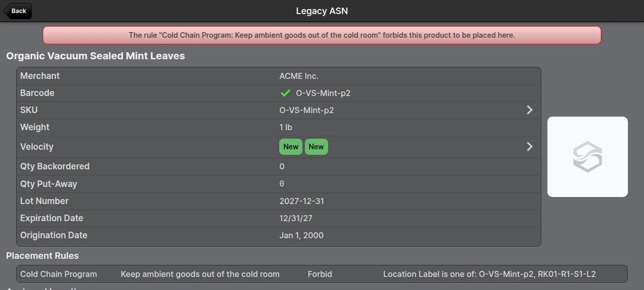Click the Legacy ASN page title
Image resolution: width=644 pixels, height=290 pixels.
pyautogui.click(x=321, y=11)
